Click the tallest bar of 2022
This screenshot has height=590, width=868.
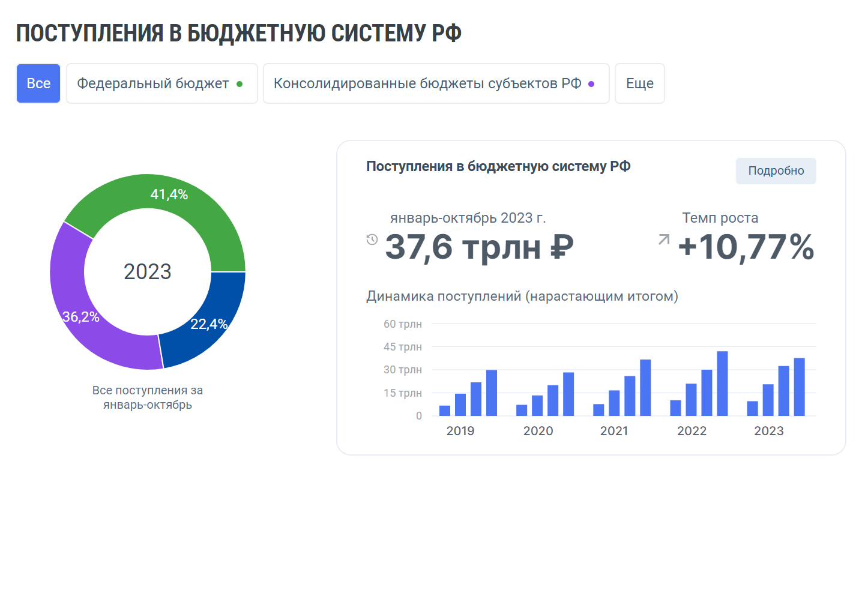point(723,384)
